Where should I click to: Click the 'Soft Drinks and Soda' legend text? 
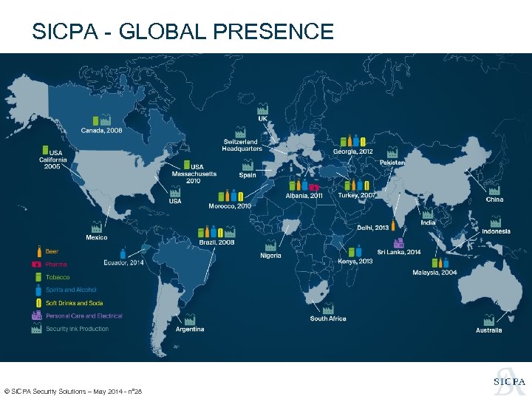pyautogui.click(x=75, y=303)
